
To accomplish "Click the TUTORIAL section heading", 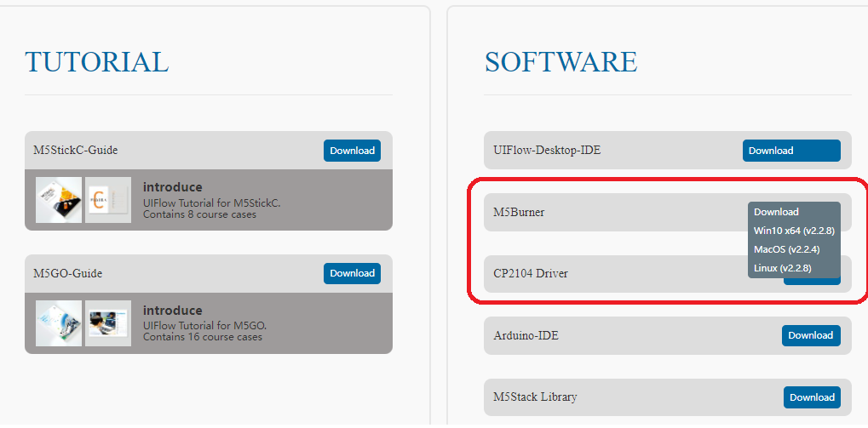I will [97, 61].
